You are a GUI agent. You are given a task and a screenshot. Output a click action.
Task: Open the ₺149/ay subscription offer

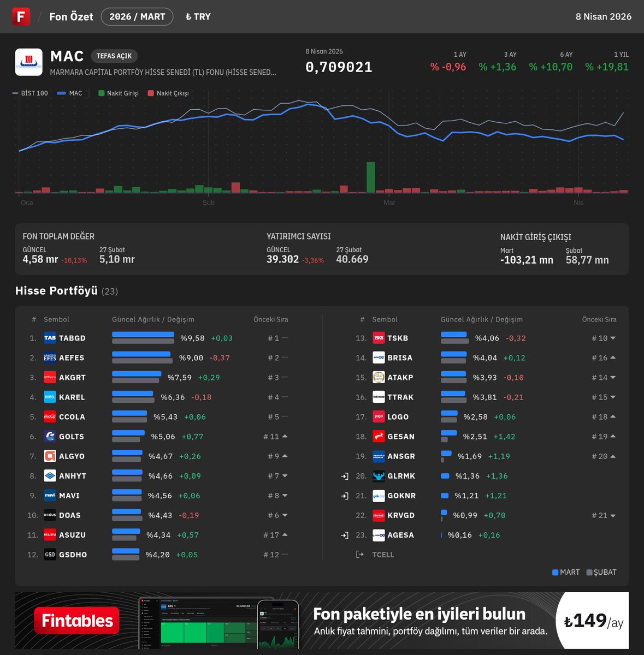tap(593, 621)
